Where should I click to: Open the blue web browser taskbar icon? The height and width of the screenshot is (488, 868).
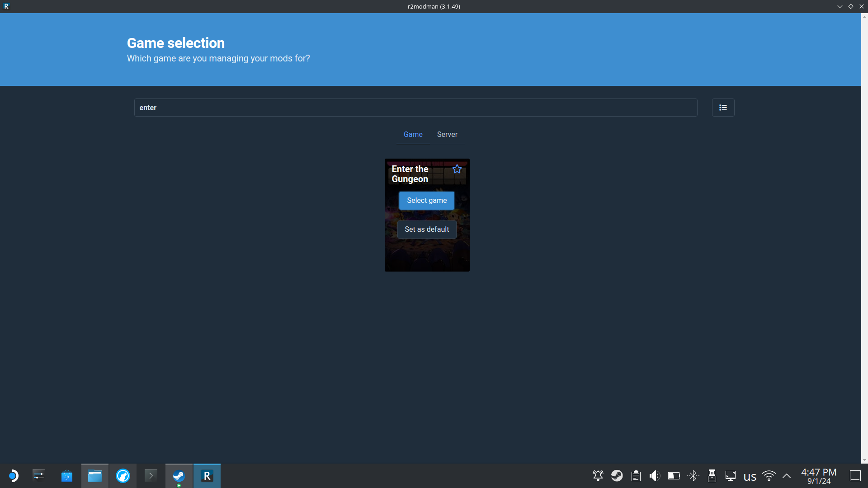pyautogui.click(x=123, y=476)
